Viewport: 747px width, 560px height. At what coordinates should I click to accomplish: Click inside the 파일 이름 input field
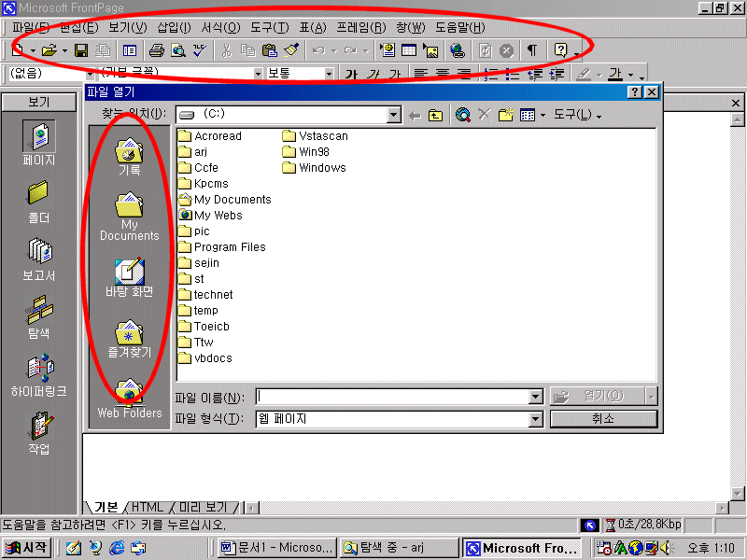392,396
